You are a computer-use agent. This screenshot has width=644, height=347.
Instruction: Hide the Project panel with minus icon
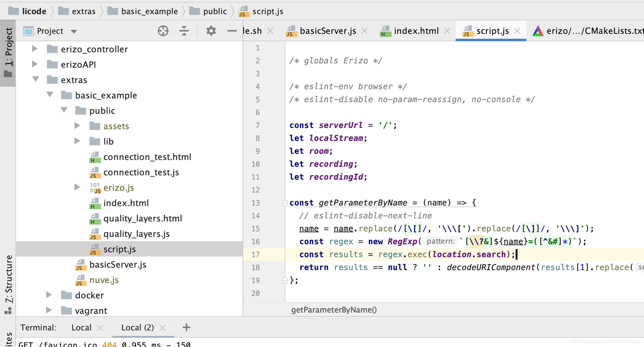(232, 31)
